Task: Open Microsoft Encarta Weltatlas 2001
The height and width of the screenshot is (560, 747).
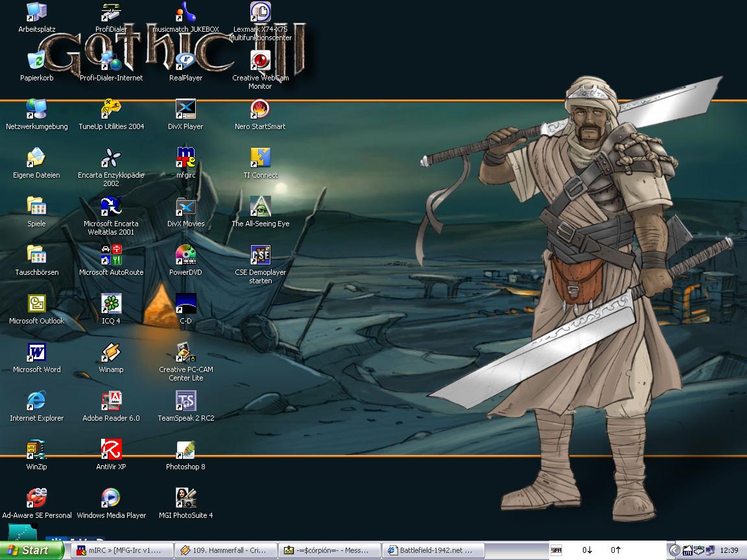Action: (x=111, y=216)
